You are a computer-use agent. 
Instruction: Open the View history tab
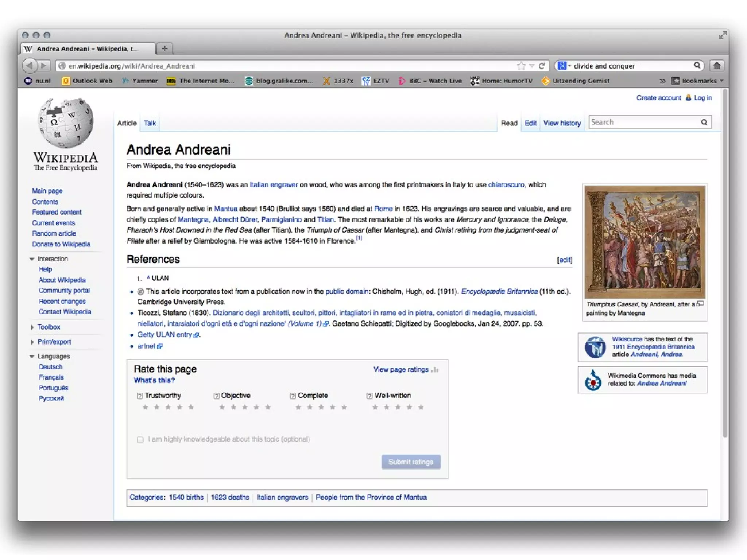562,123
